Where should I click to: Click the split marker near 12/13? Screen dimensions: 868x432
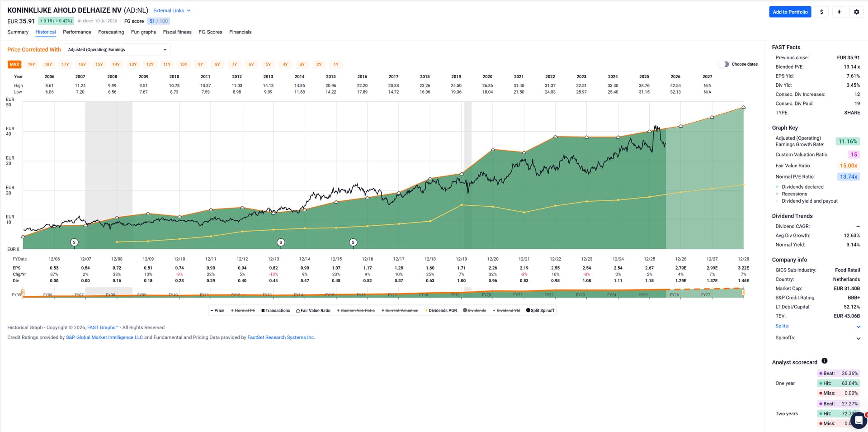[281, 242]
